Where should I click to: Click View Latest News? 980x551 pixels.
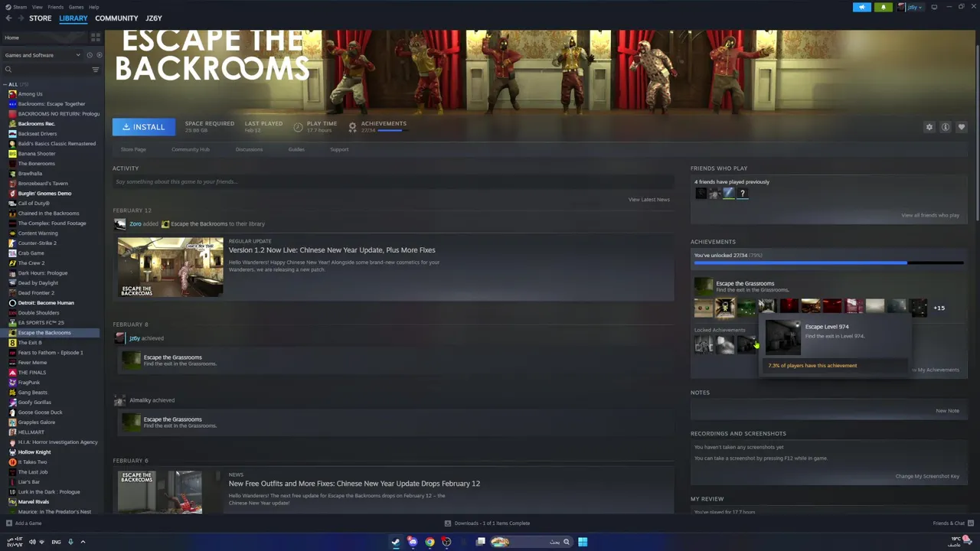649,200
